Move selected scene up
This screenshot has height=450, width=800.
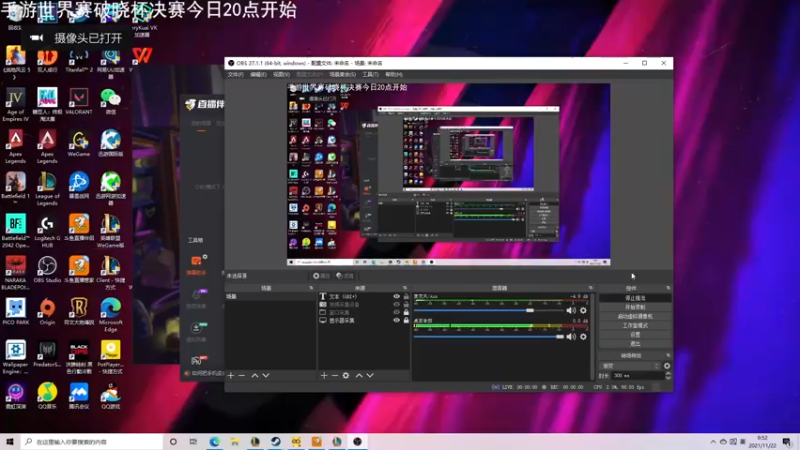click(255, 376)
